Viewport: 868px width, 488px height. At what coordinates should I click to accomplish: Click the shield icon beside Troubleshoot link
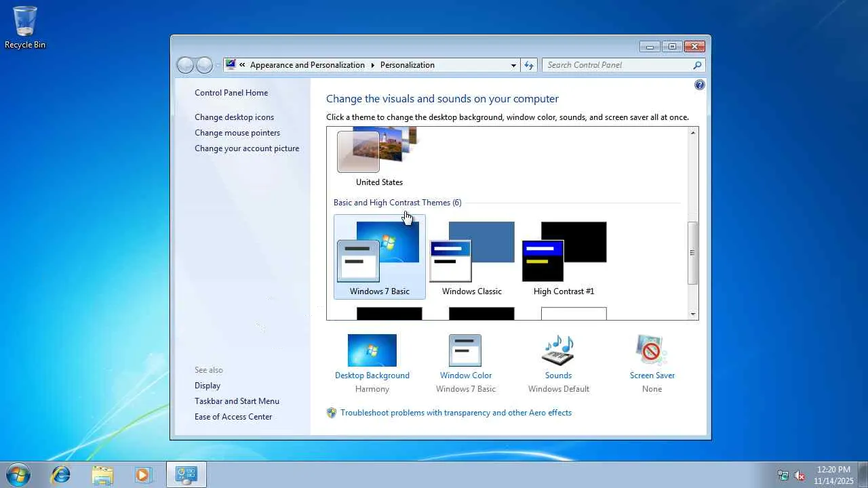pyautogui.click(x=332, y=413)
